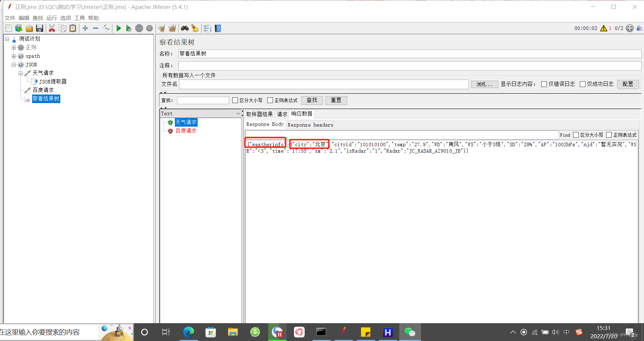
Task: Click the warning triangle log icon
Action: tap(604, 28)
